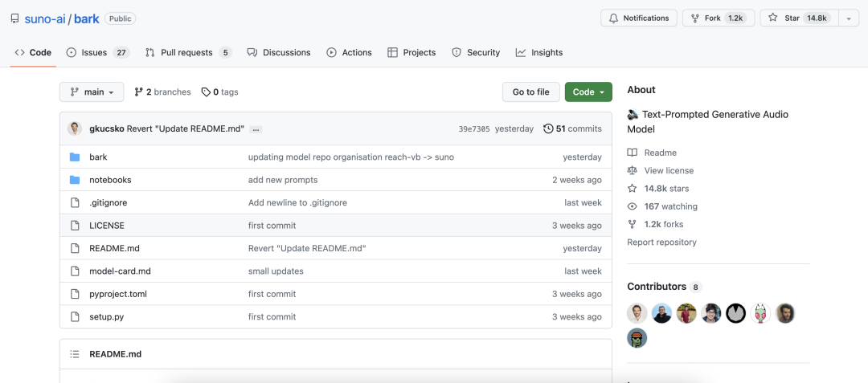Click the README.md heading below the file list
868x383 pixels.
[115, 354]
